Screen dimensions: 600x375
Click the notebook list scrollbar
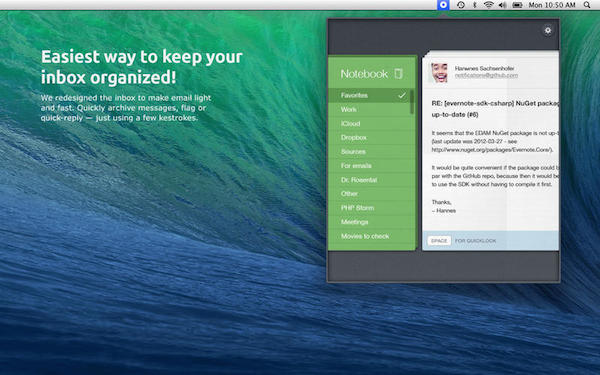412,102
